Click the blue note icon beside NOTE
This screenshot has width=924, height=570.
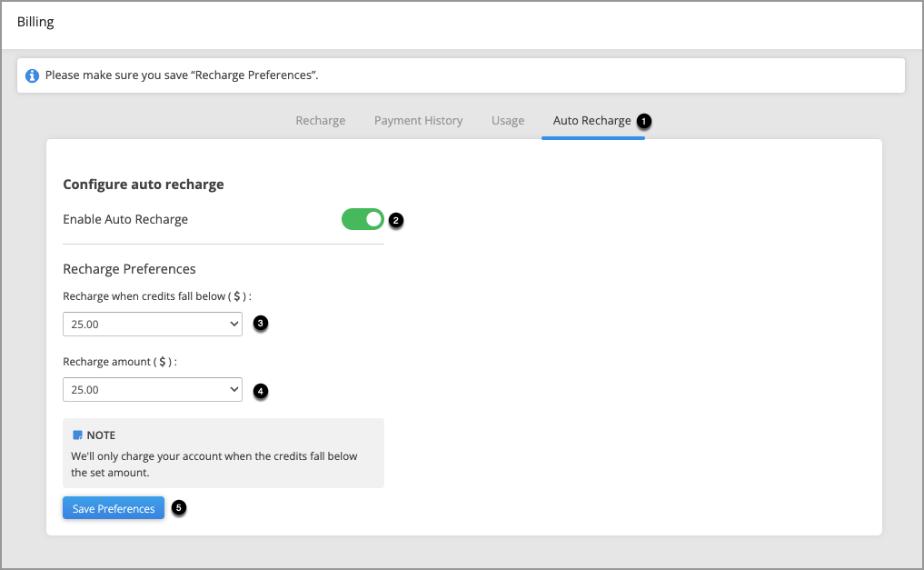tap(77, 435)
